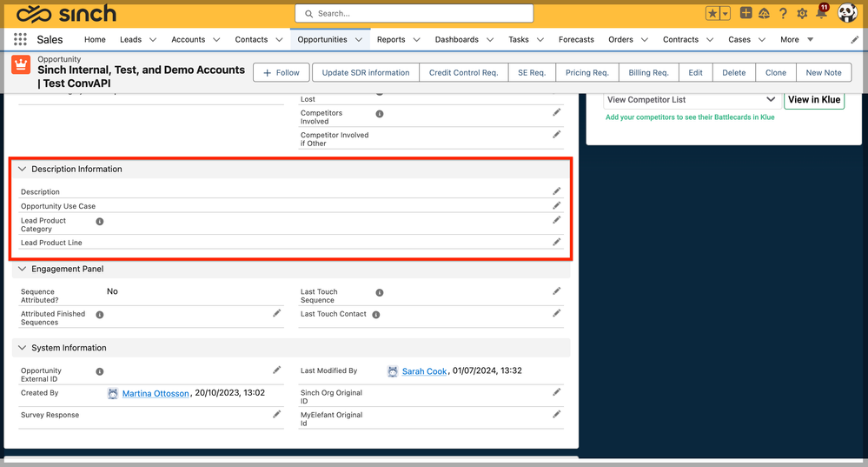Image resolution: width=868 pixels, height=467 pixels.
Task: Click into the global Search field
Action: (x=414, y=13)
